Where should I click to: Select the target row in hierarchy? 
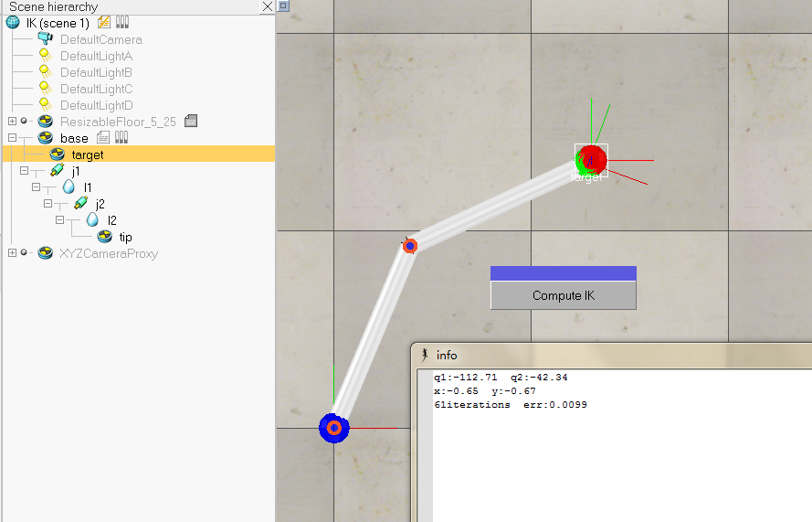pyautogui.click(x=139, y=154)
